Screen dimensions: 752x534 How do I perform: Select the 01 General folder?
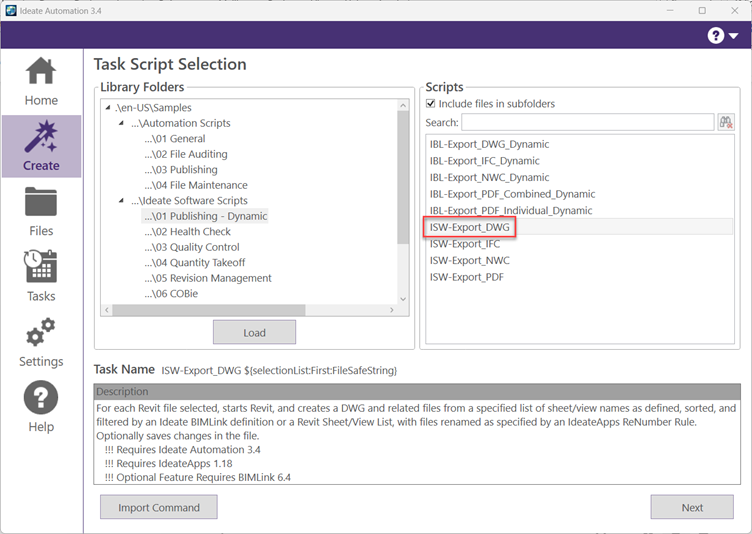coord(175,139)
